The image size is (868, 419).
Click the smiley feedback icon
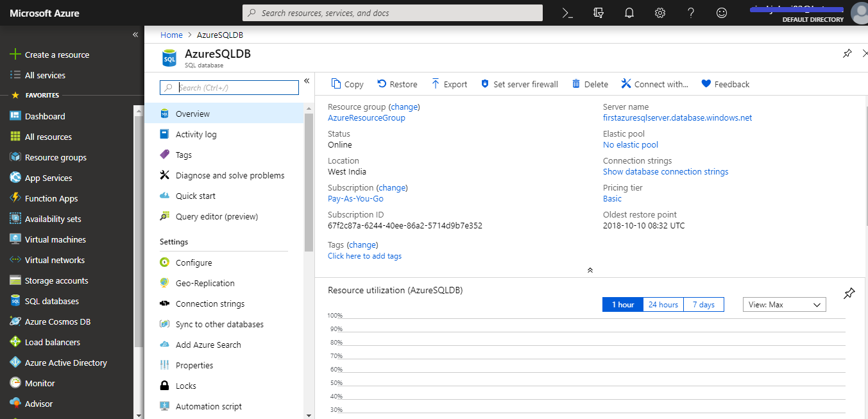722,13
